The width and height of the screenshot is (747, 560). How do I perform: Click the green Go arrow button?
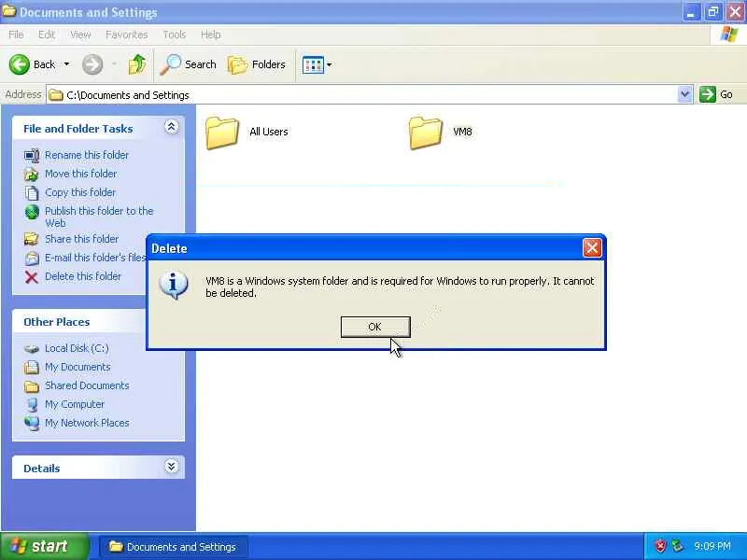(708, 94)
